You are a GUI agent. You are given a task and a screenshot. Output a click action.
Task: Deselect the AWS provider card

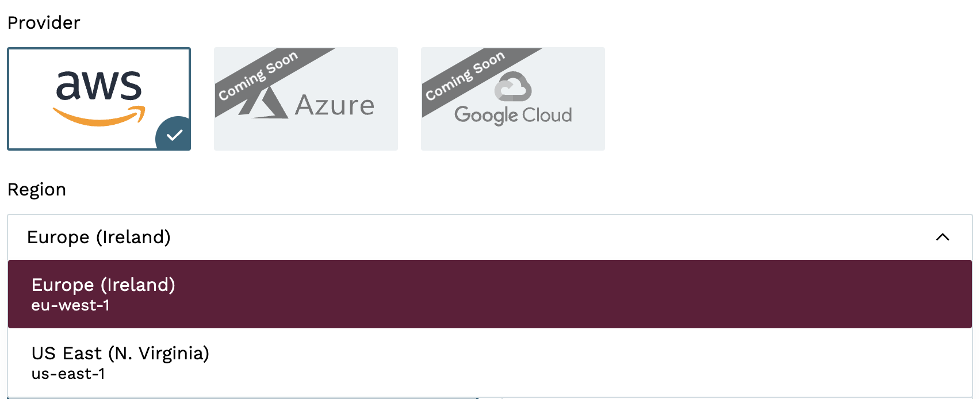(x=98, y=98)
